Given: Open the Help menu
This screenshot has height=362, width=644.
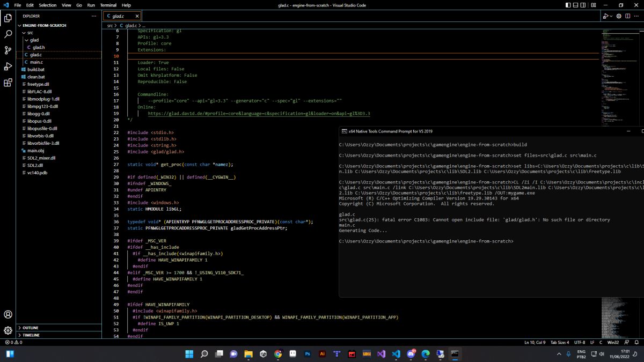Looking at the screenshot, I should click(126, 5).
